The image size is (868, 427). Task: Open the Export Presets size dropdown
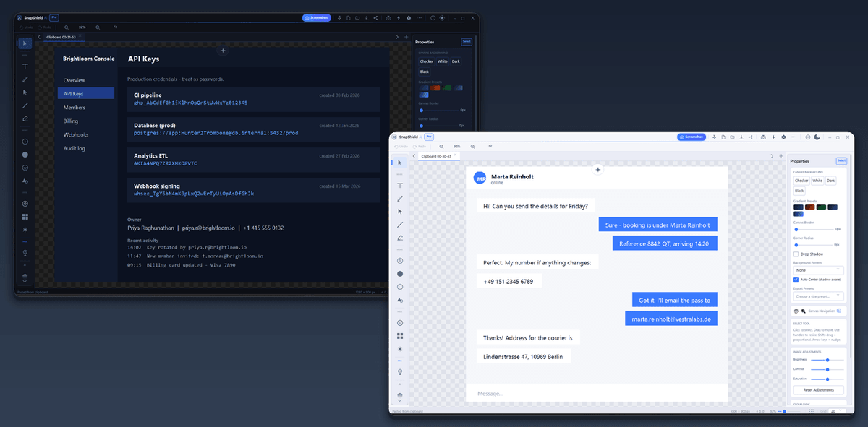click(x=819, y=296)
